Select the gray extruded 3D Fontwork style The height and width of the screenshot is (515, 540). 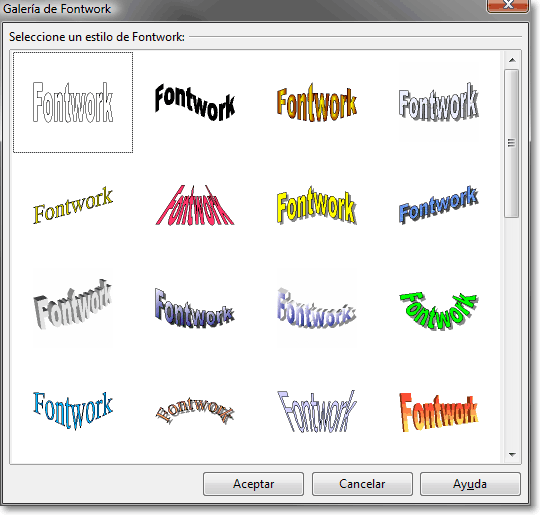coord(73,305)
